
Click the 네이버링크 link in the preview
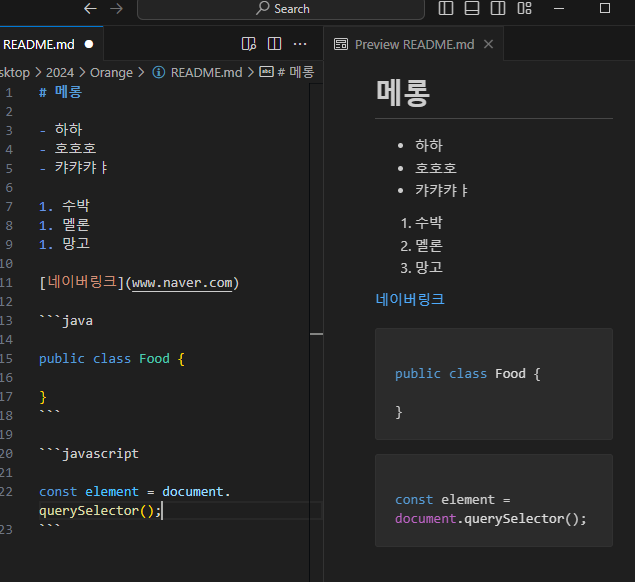(x=410, y=299)
